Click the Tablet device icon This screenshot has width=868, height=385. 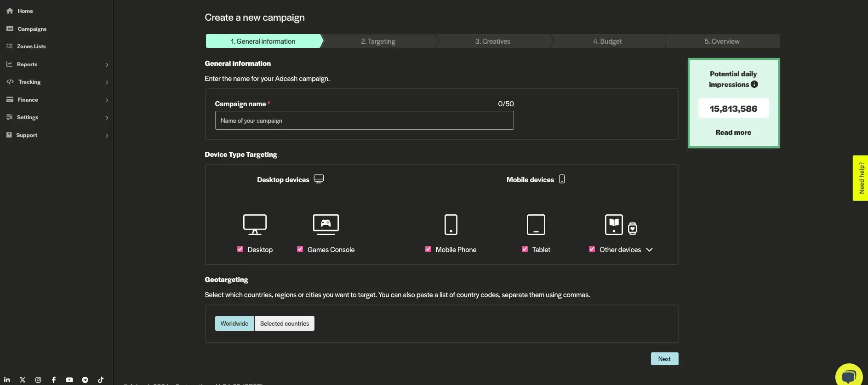tap(536, 224)
